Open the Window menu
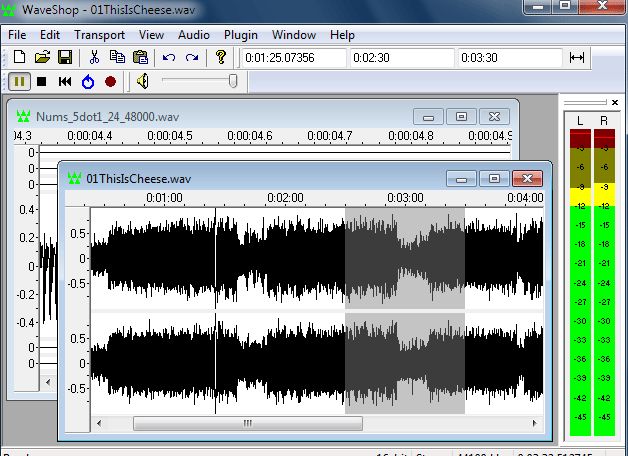The width and height of the screenshot is (628, 456). pos(294,35)
